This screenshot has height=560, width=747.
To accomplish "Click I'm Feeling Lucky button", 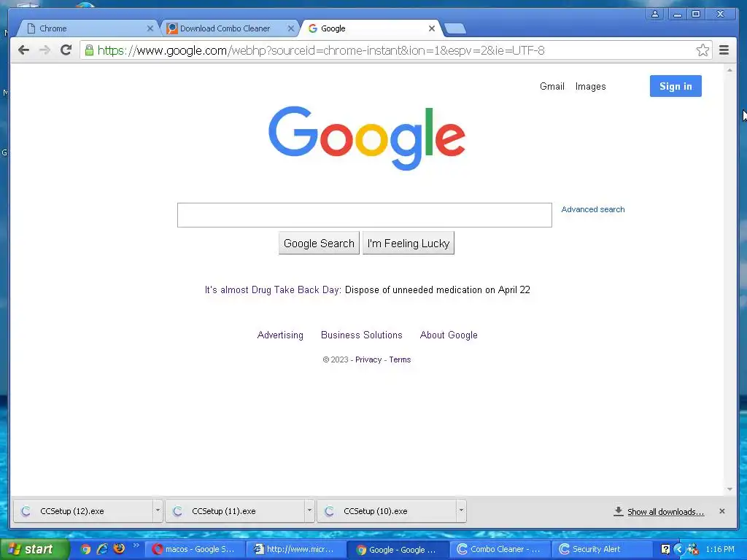I will (x=409, y=244).
